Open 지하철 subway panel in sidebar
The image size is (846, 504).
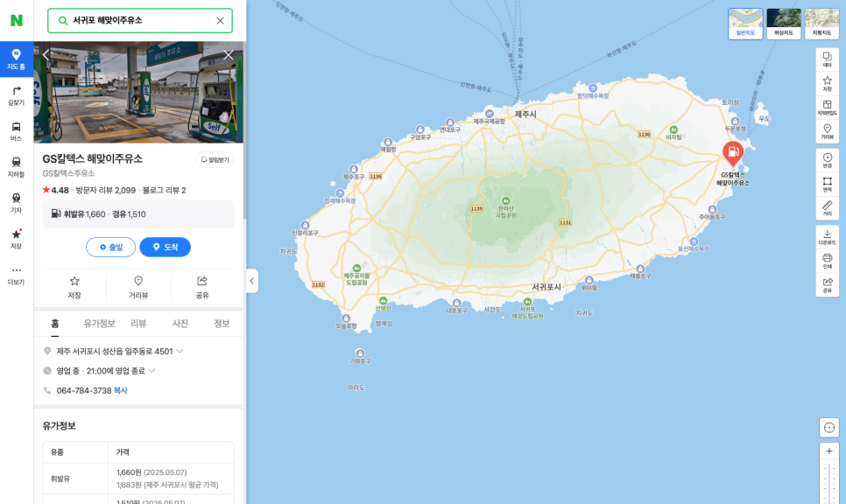16,168
